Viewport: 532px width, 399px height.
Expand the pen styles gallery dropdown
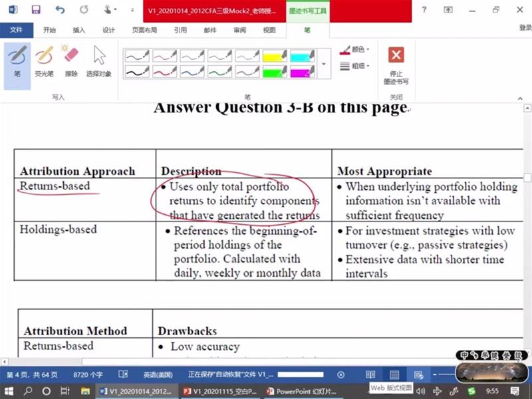click(x=324, y=65)
